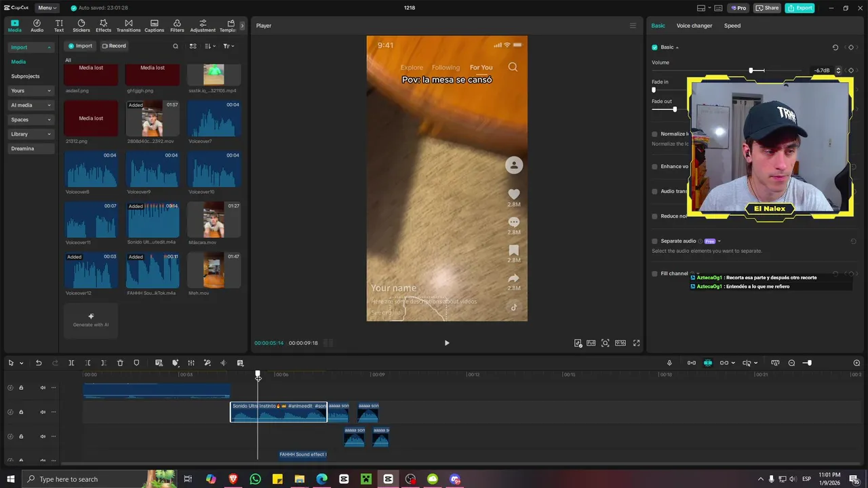Zoom in the timeline with plus icon
The width and height of the screenshot is (868, 488).
(x=856, y=363)
